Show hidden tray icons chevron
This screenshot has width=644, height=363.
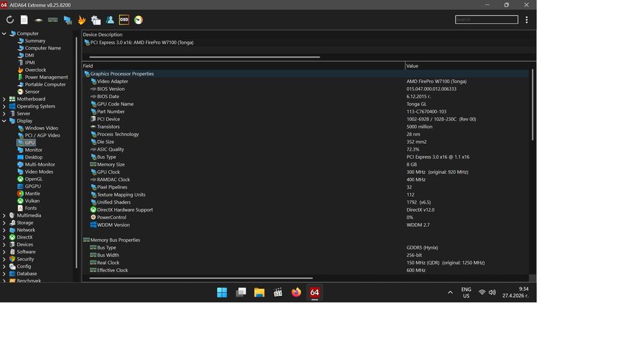click(x=450, y=292)
